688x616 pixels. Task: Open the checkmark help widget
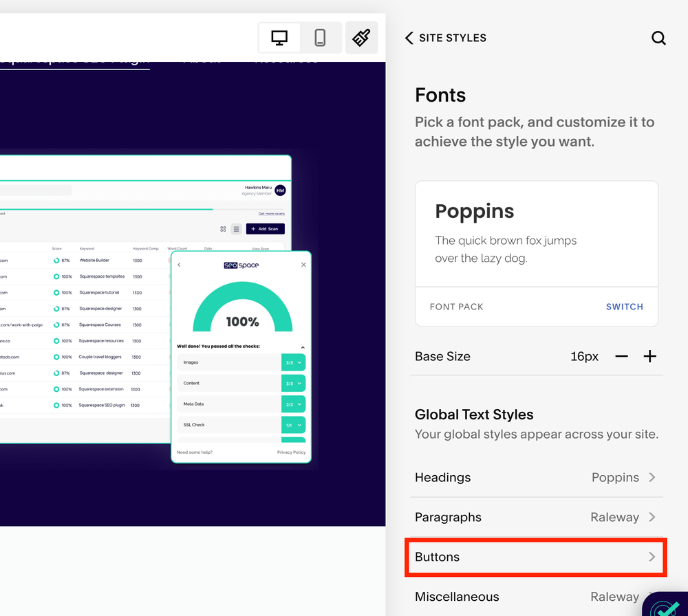click(667, 605)
